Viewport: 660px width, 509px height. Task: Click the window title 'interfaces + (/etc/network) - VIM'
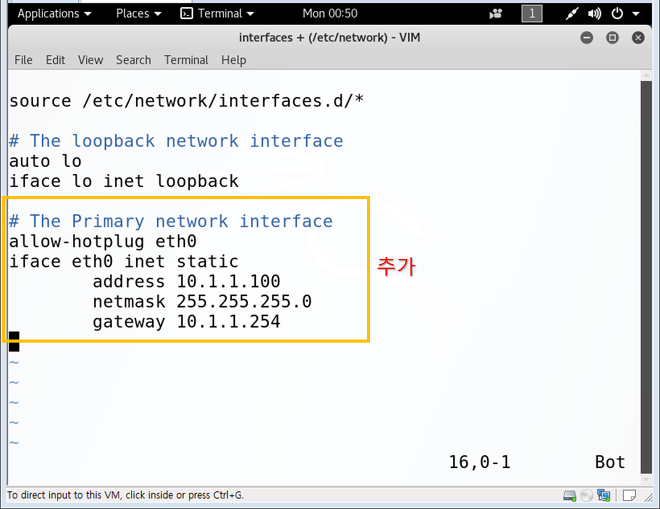click(x=330, y=38)
